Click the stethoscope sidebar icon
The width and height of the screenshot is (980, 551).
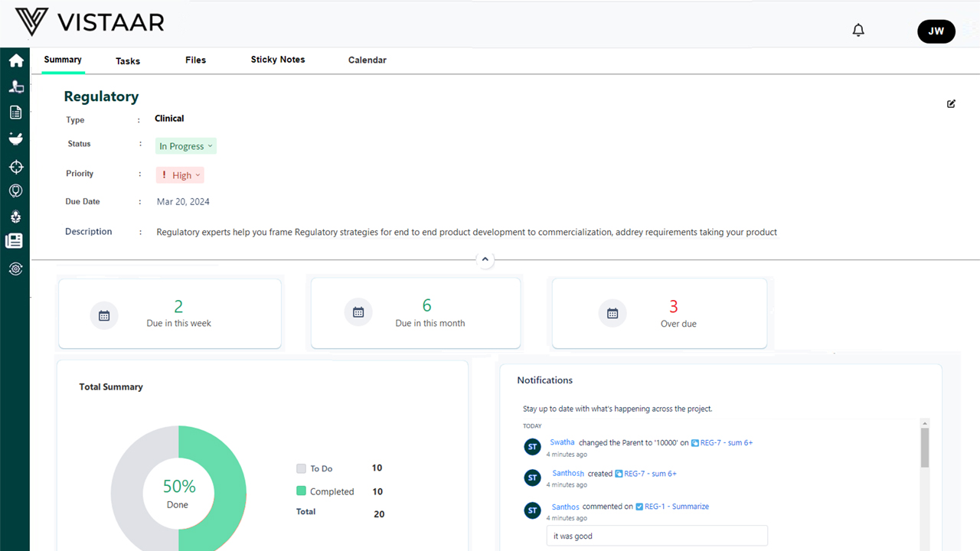15,191
